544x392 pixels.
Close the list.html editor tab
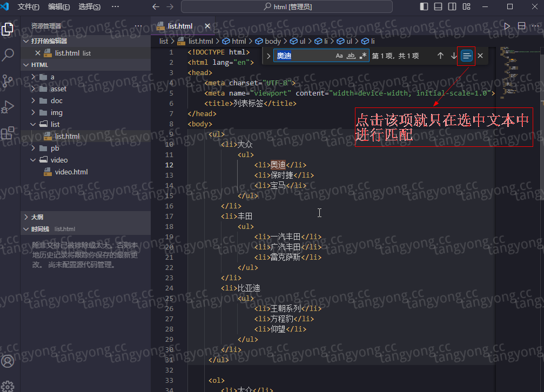(207, 26)
